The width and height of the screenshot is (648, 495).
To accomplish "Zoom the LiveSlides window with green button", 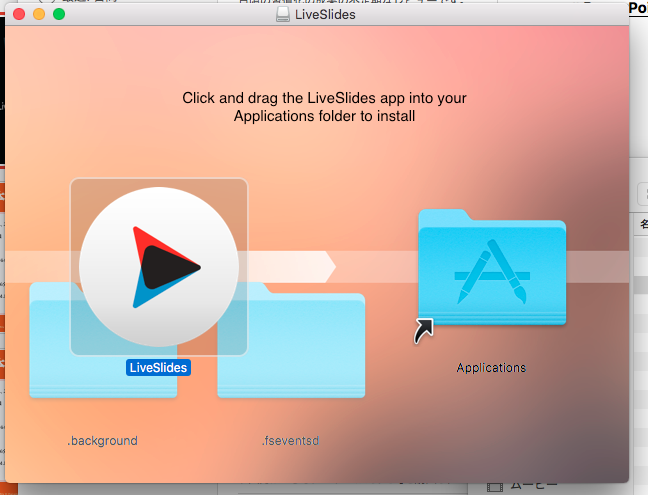I will (x=59, y=14).
